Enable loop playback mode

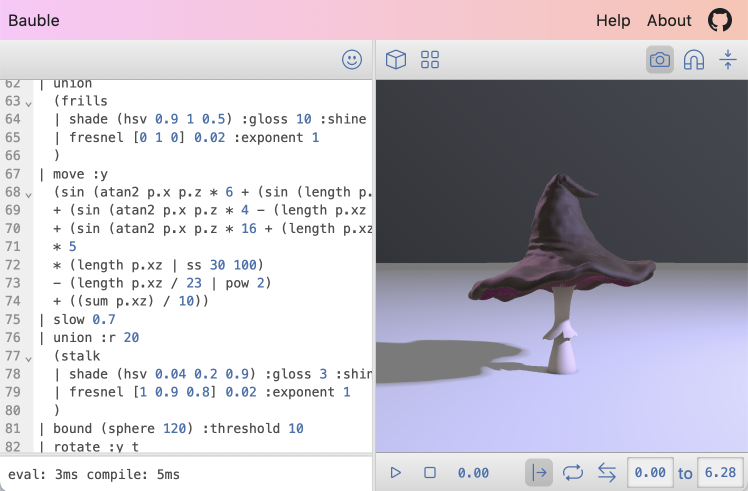(573, 472)
